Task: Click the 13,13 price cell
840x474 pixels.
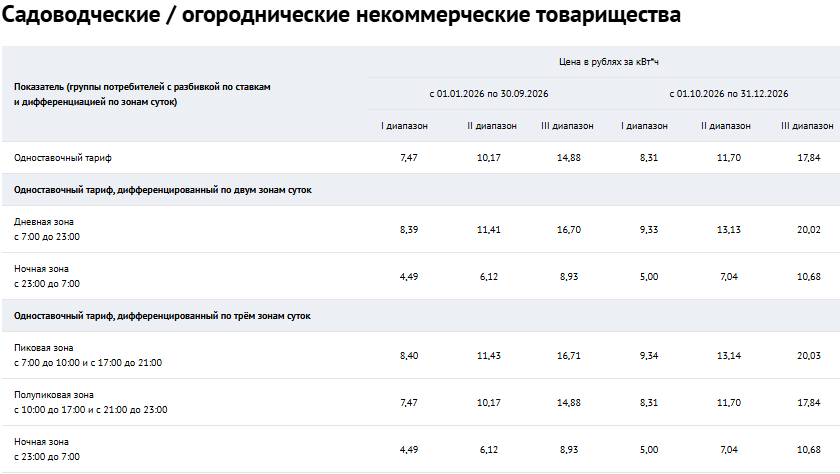Action: pyautogui.click(x=728, y=230)
